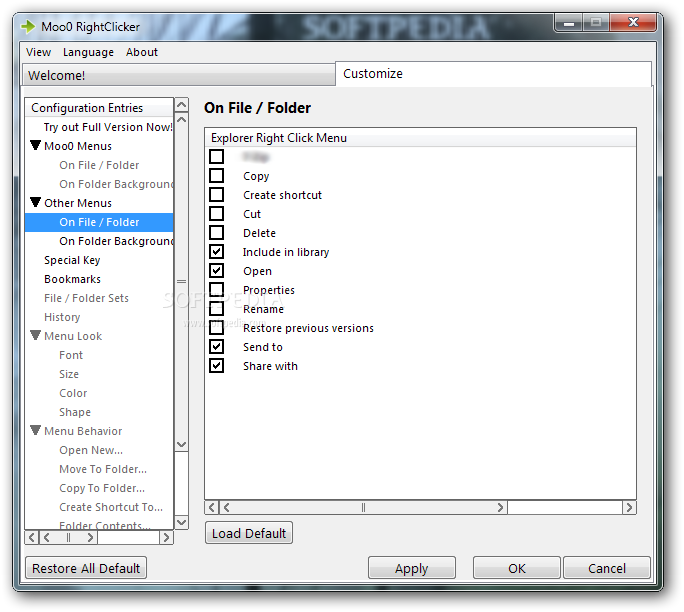Enable the Properties checkbox

click(216, 290)
